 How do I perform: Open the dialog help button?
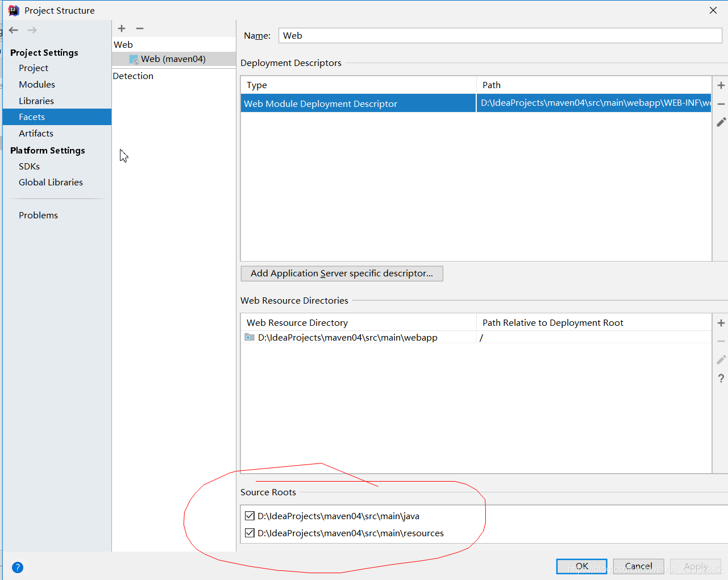[x=18, y=567]
